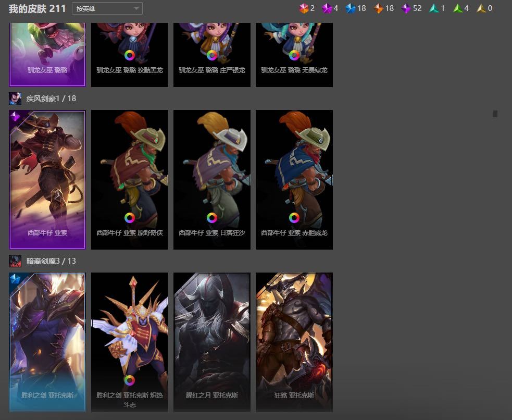Click the teal triangle icon with count 1
512x420 pixels.
[x=434, y=8]
